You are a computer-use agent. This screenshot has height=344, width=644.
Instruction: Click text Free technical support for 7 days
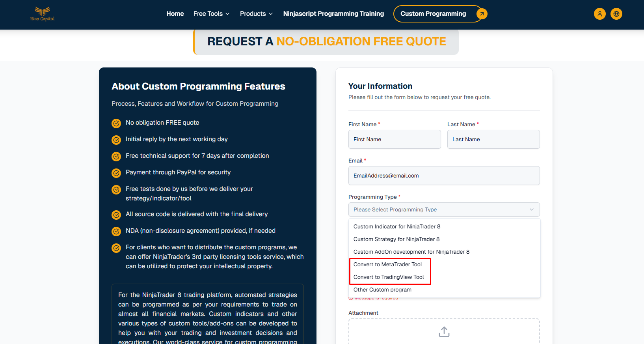tap(197, 156)
